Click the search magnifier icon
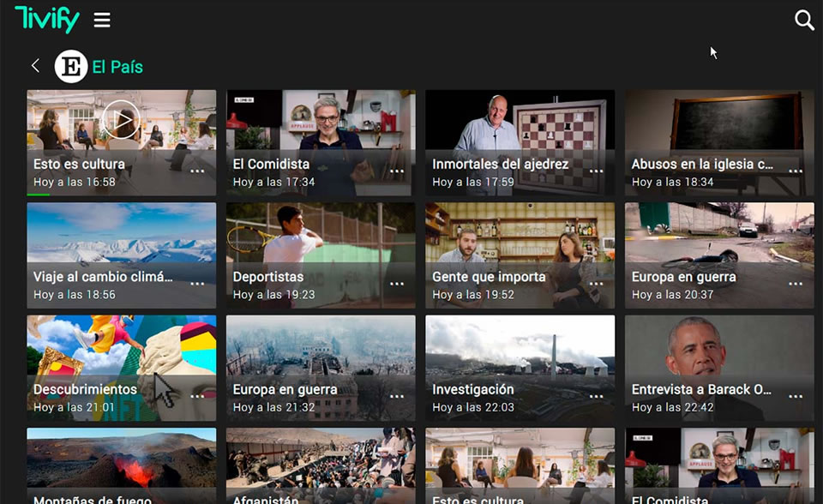The width and height of the screenshot is (823, 504). pyautogui.click(x=804, y=21)
